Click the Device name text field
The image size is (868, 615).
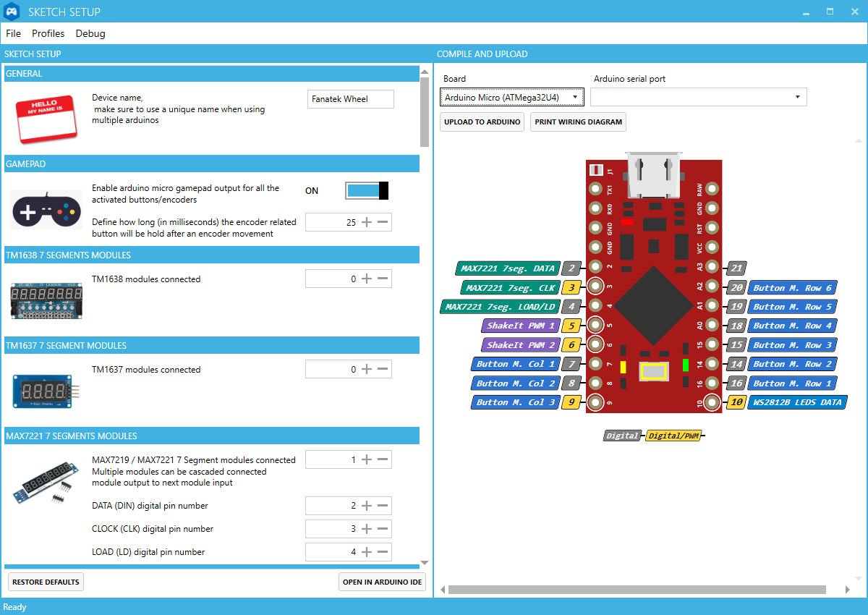coord(351,99)
